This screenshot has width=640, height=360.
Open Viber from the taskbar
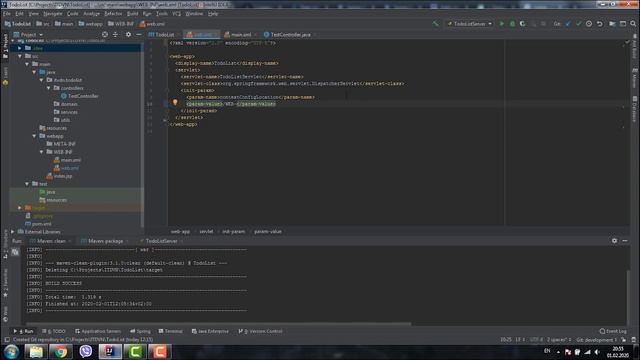(x=86, y=351)
